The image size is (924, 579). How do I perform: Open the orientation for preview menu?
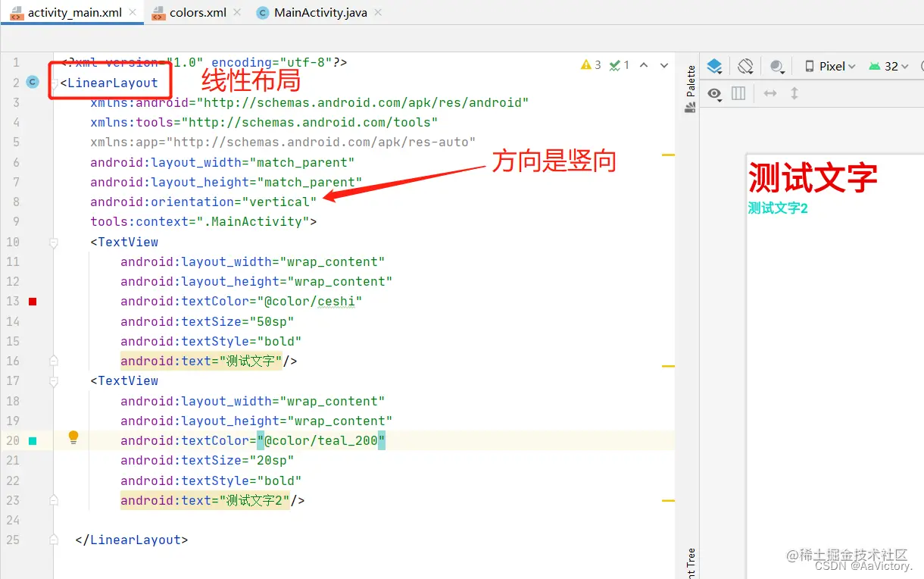coord(745,67)
